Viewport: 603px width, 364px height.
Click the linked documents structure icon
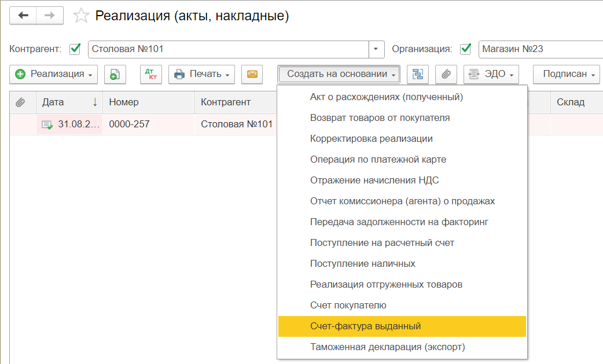pos(418,74)
